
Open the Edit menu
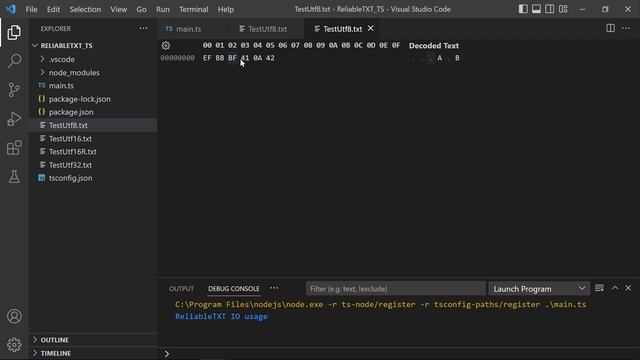click(x=53, y=9)
